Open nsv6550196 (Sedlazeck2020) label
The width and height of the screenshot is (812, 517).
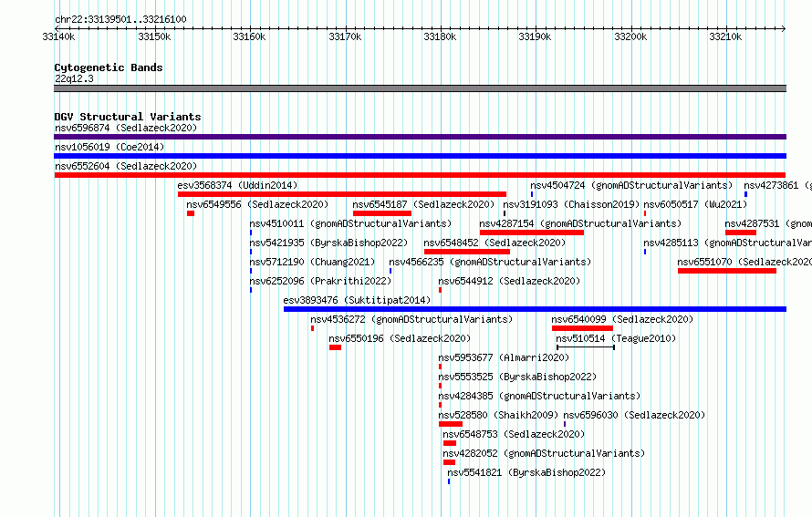(x=400, y=338)
